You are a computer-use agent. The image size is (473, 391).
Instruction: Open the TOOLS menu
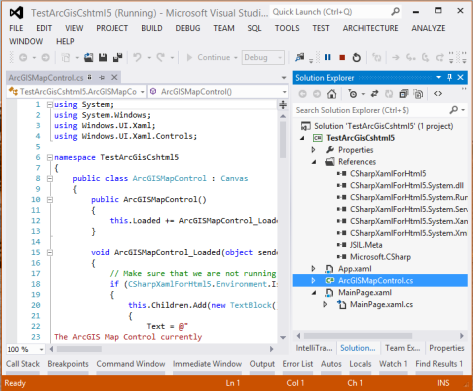(x=287, y=28)
